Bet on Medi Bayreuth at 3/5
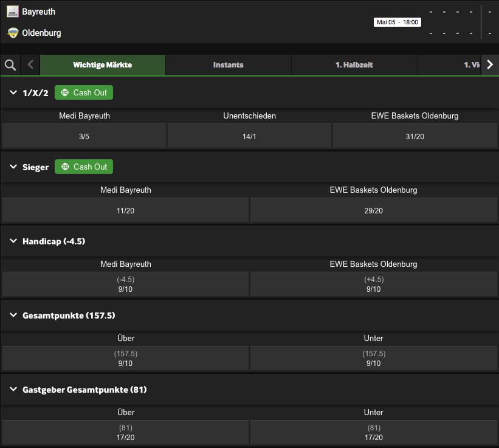Viewport: 499px width, 448px height. [x=84, y=136]
